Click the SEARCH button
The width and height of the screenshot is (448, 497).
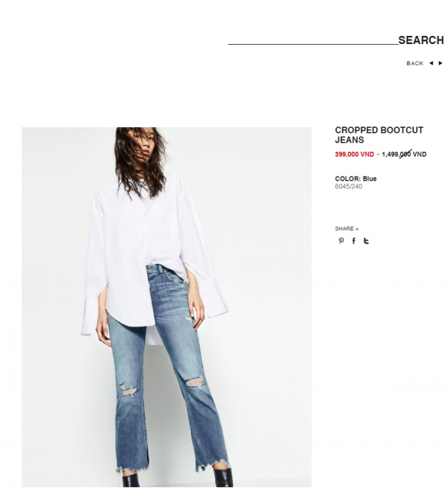pos(421,40)
